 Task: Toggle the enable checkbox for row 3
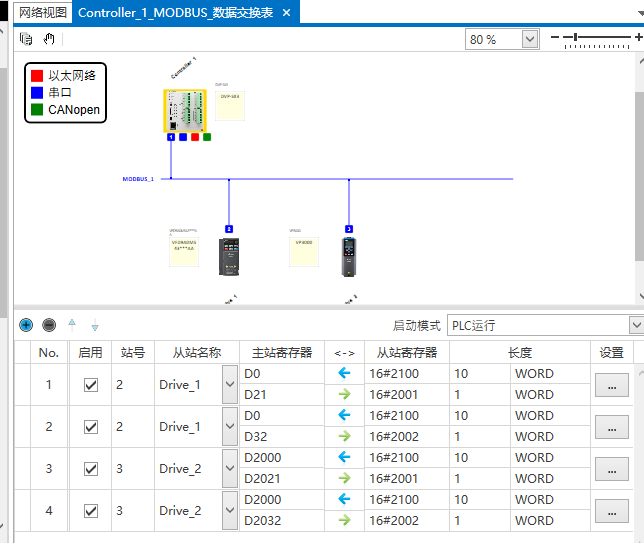click(91, 469)
